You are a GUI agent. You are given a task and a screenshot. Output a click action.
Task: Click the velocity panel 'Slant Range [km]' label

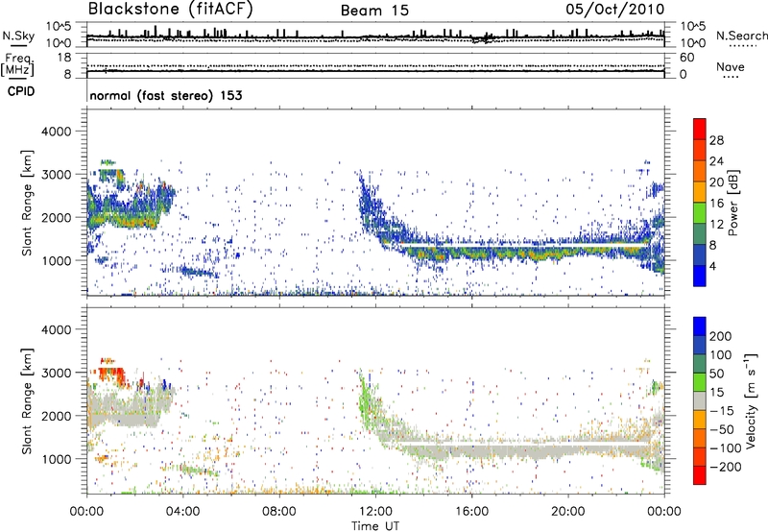point(27,400)
